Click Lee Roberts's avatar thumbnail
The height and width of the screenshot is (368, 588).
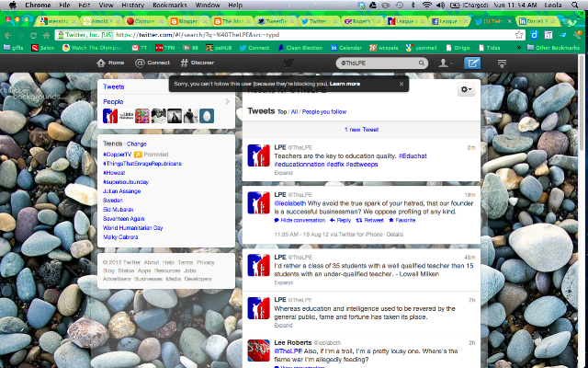[x=259, y=351]
